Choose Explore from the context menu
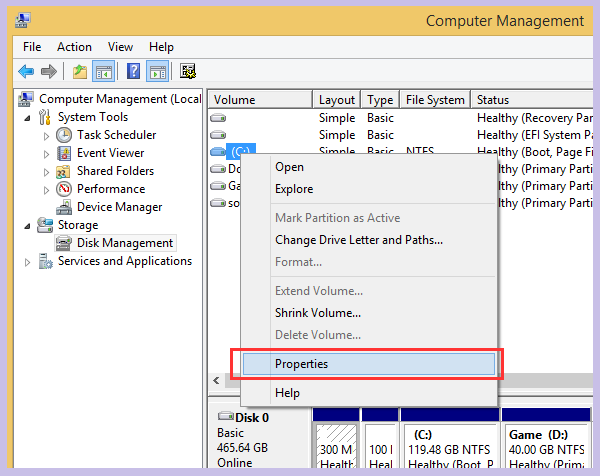This screenshot has width=600, height=476. [368, 189]
